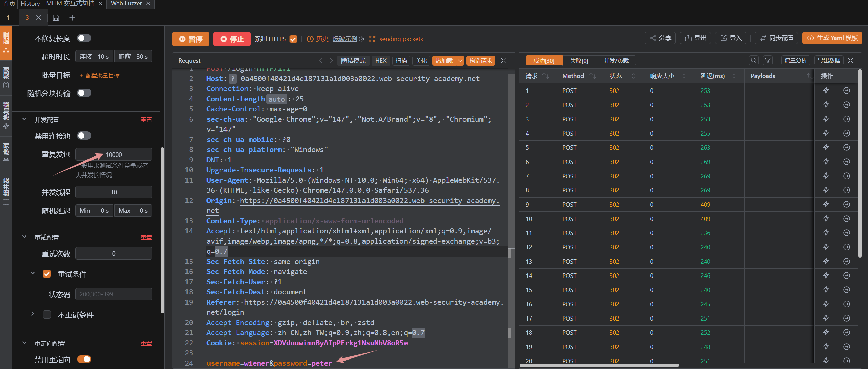The height and width of the screenshot is (369, 868).
Task: Expand the response results panel to fullscreen
Action: click(851, 60)
